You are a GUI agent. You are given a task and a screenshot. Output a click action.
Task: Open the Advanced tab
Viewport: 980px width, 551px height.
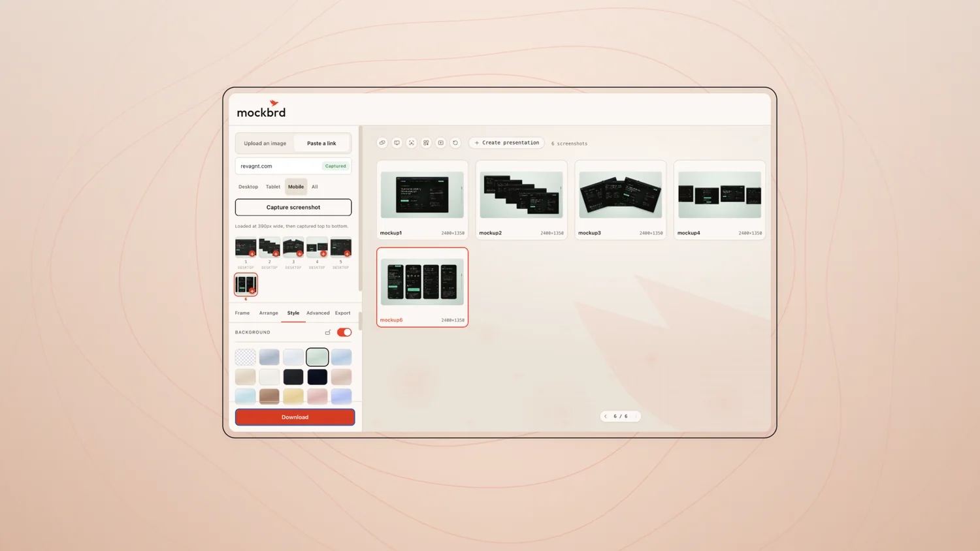pyautogui.click(x=318, y=313)
